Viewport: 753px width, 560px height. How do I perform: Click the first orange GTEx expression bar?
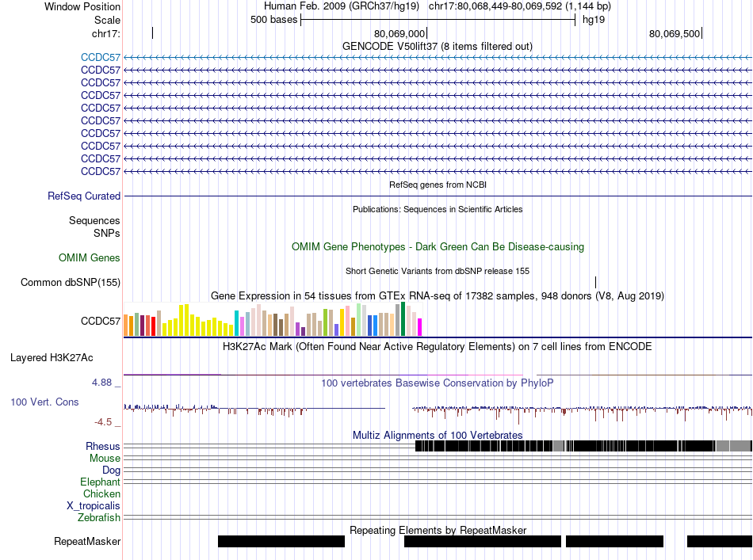click(126, 325)
